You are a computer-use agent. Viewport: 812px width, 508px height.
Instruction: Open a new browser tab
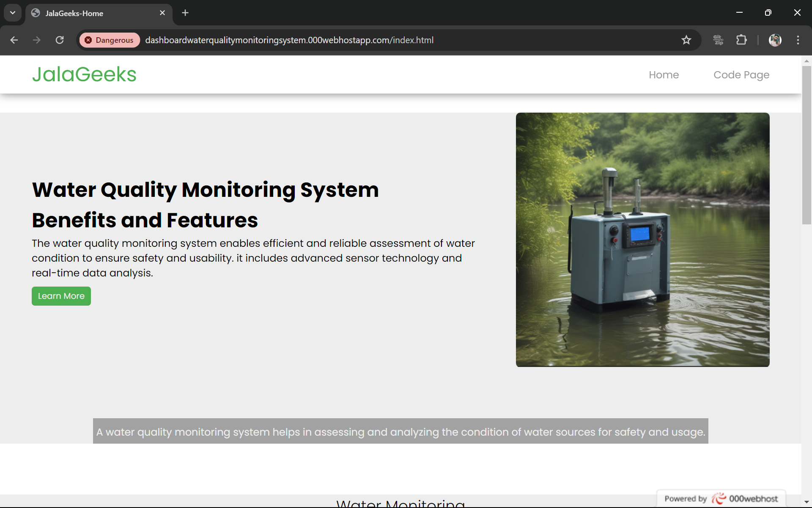coord(185,13)
